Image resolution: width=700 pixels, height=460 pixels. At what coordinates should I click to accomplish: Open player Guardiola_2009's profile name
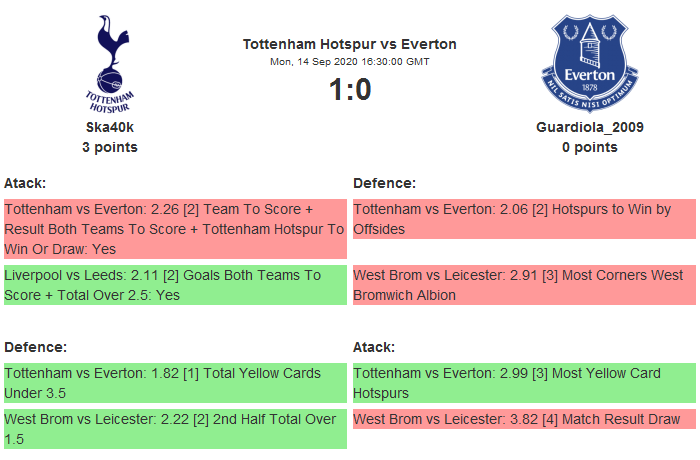coord(589,127)
